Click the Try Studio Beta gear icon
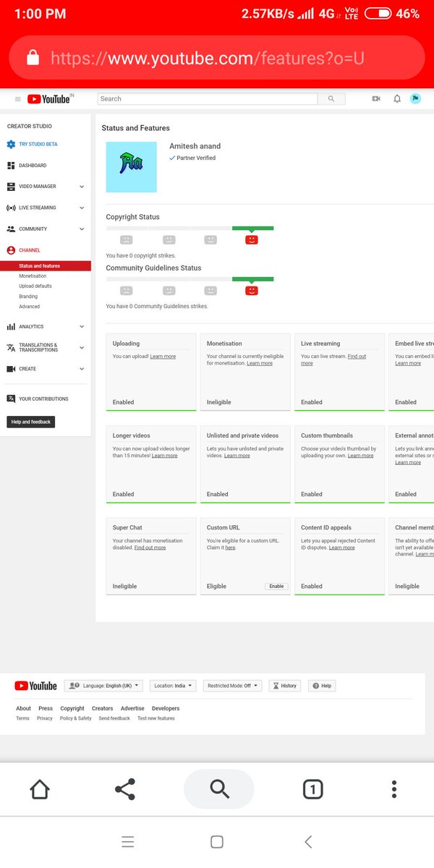The height and width of the screenshot is (868, 434). (x=11, y=145)
